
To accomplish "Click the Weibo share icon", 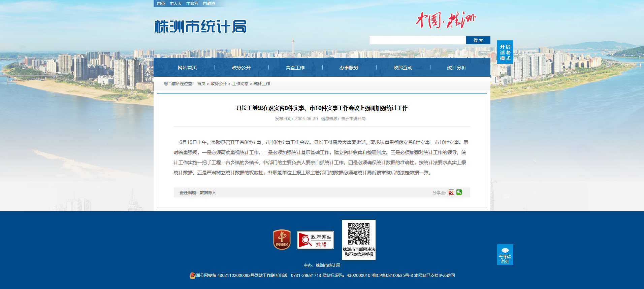I will tap(451, 192).
